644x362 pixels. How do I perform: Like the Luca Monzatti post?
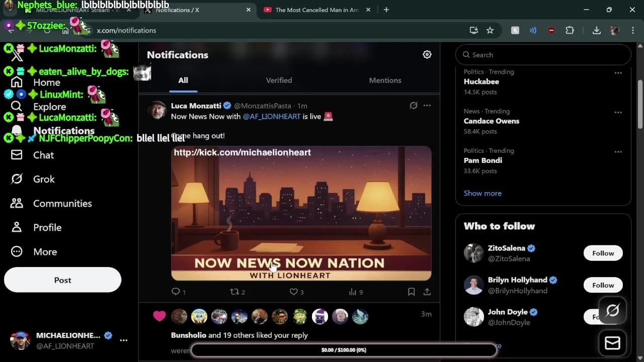point(293,292)
